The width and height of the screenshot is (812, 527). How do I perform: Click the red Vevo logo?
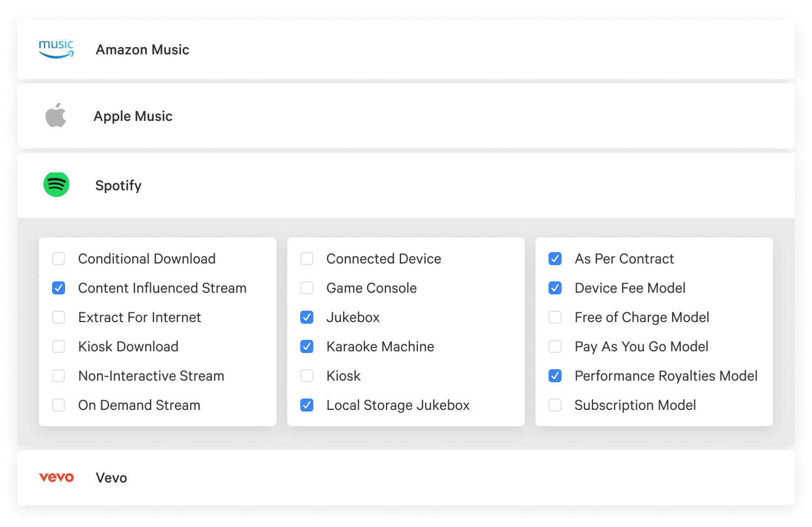[x=56, y=477]
